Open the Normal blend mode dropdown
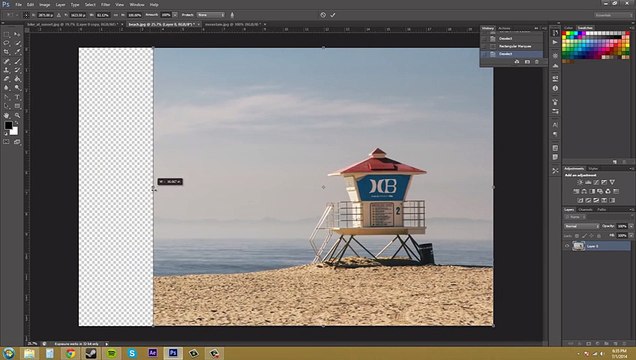The height and width of the screenshot is (360, 636). click(x=582, y=226)
